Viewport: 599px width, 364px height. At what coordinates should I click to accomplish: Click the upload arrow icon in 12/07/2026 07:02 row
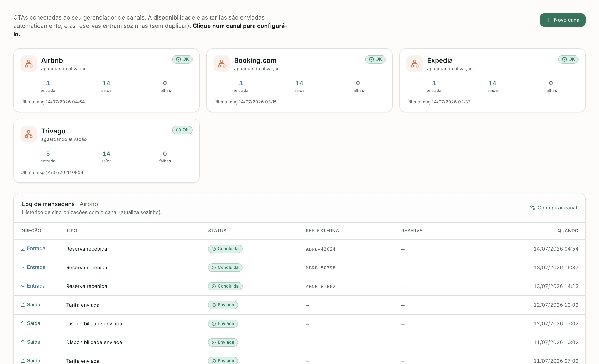(23, 323)
